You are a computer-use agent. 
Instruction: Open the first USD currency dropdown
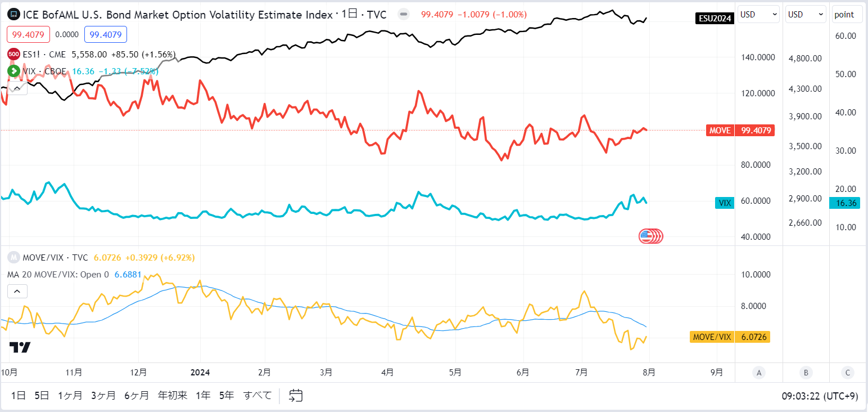758,15
